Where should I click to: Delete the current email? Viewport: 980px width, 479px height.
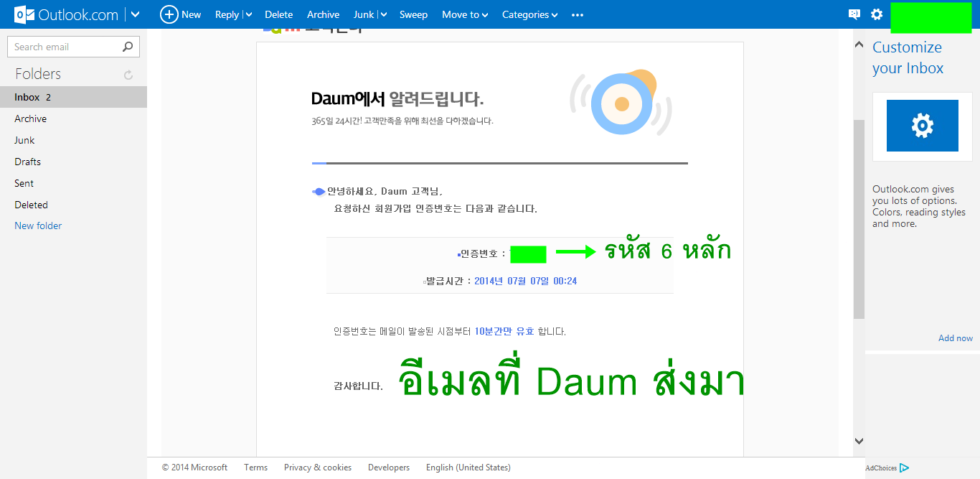click(x=278, y=14)
